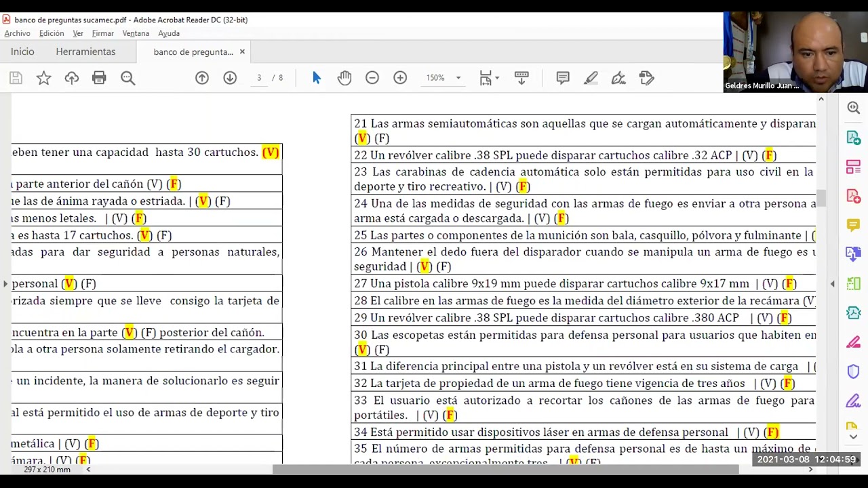Screen dimensions: 868x488
Task: Switch to the Inicio tab
Action: 22,52
